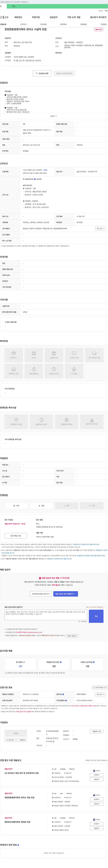This screenshot has height=868, width=108.
Task: Open the 출산휴가·육아휴직 menu
Action: click(98, 17)
